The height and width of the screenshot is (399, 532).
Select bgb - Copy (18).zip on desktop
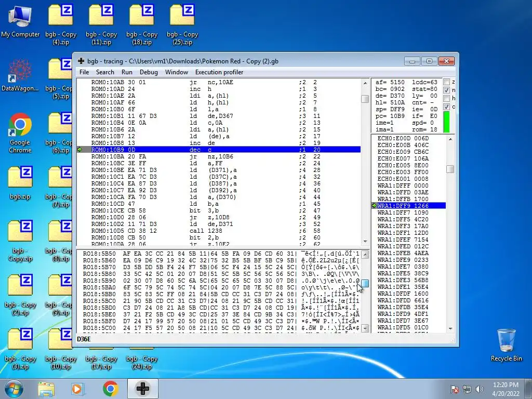[x=142, y=24]
